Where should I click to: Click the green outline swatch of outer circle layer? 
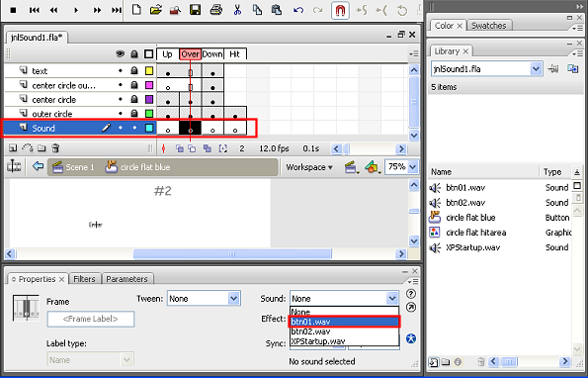[x=149, y=114]
